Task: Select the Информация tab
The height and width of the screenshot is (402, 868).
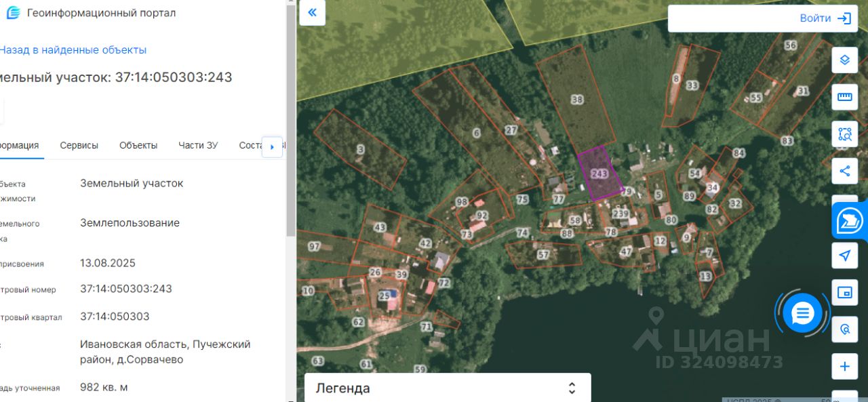Action: point(20,145)
